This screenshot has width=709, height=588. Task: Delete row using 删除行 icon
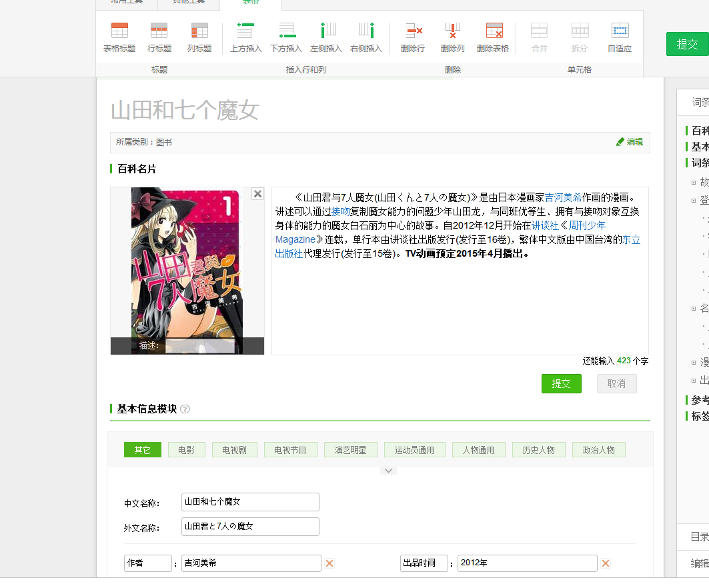(414, 31)
